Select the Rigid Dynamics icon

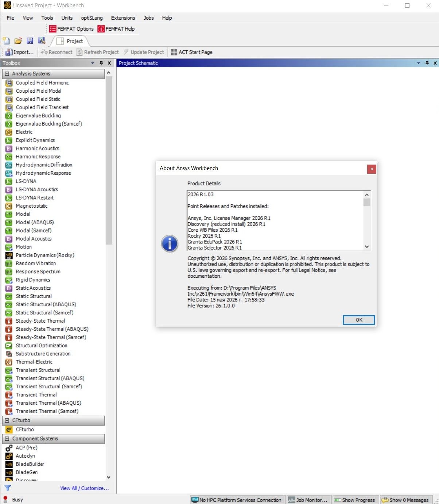(x=9, y=280)
